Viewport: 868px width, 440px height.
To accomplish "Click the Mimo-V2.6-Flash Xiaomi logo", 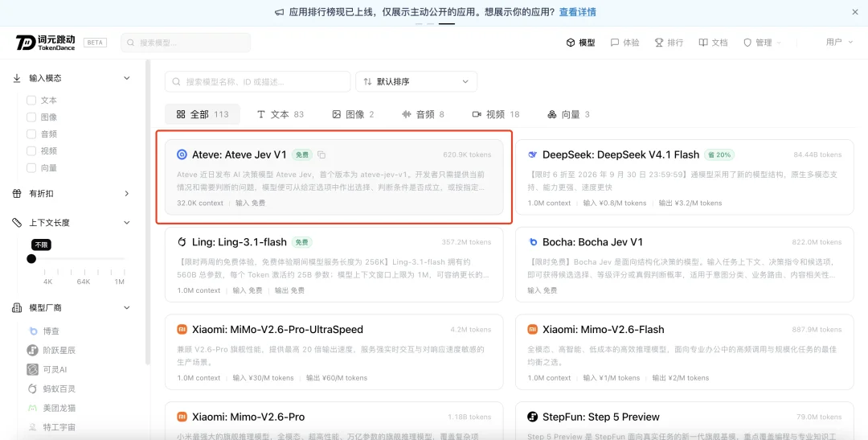I will click(x=533, y=330).
